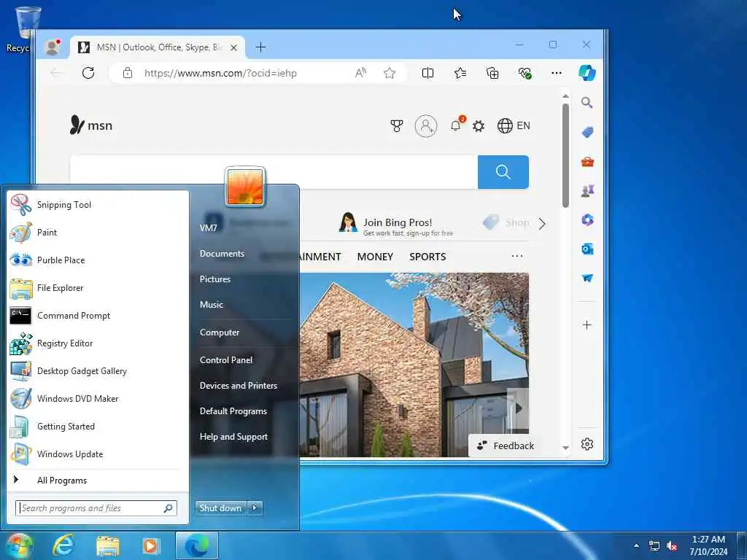Open the Shopping tag in Edge sidebar
Screen dimensions: 747x560
[587, 132]
